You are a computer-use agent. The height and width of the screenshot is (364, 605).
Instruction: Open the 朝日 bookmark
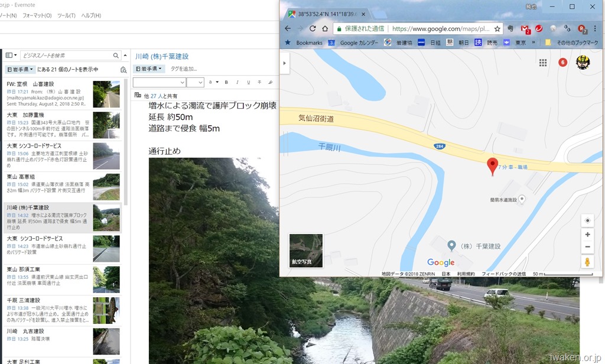(458, 43)
